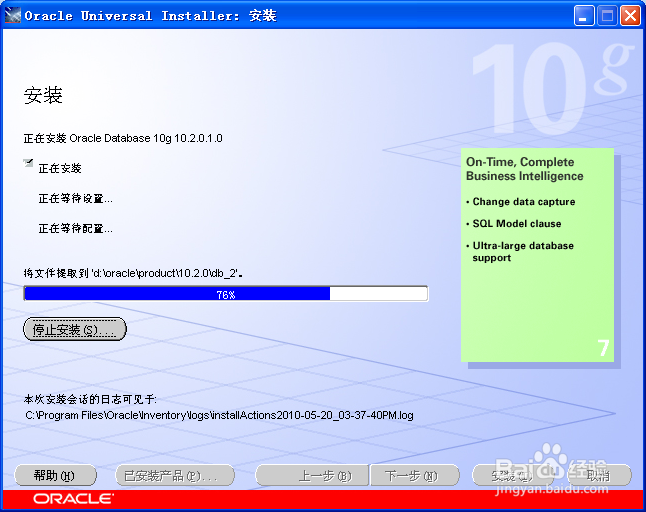Click the 76% installation progress bar
Screen dimensions: 646x512
coord(226,294)
